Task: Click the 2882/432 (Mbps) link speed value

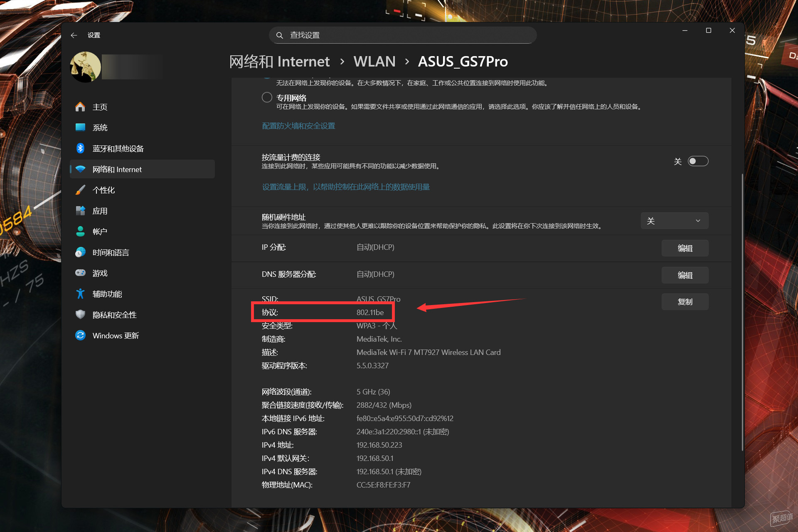Action: pyautogui.click(x=384, y=405)
